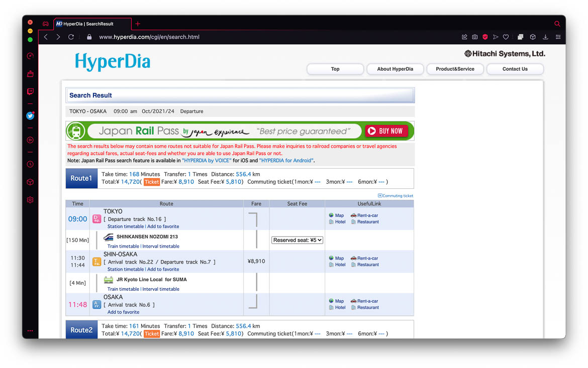The width and height of the screenshot is (588, 368).
Task: Click the extensions cube toolbar icon
Action: pos(533,37)
